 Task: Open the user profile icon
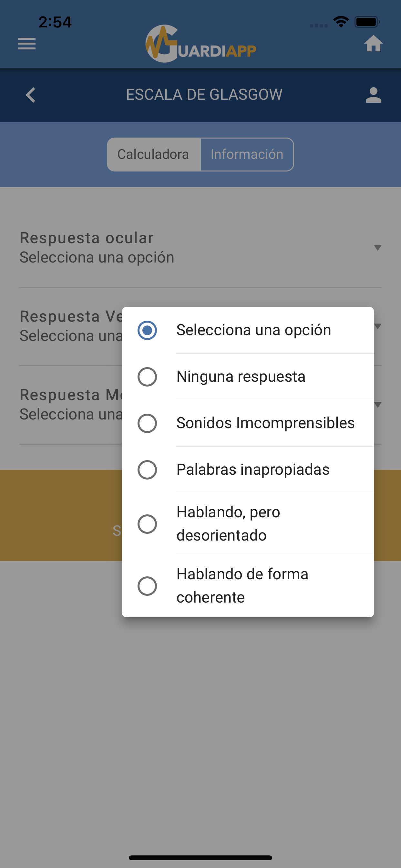pos(373,95)
